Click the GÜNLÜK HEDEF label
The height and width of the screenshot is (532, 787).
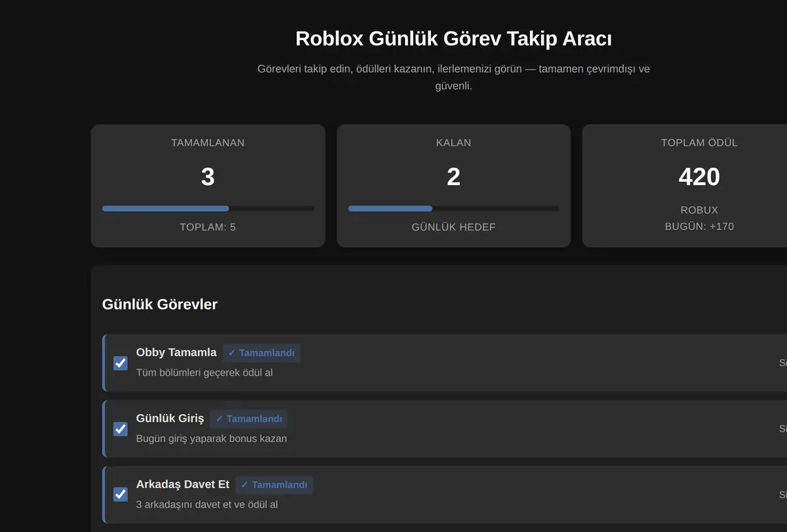tap(454, 227)
